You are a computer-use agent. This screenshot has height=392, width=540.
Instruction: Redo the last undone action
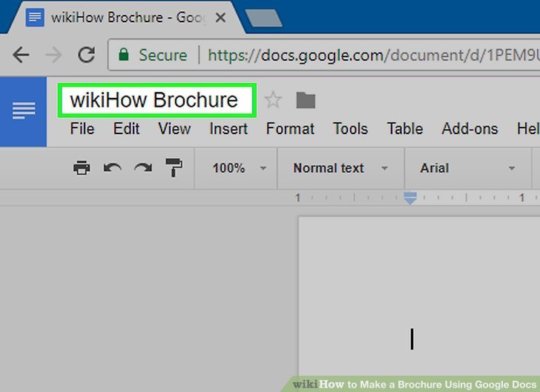(143, 168)
